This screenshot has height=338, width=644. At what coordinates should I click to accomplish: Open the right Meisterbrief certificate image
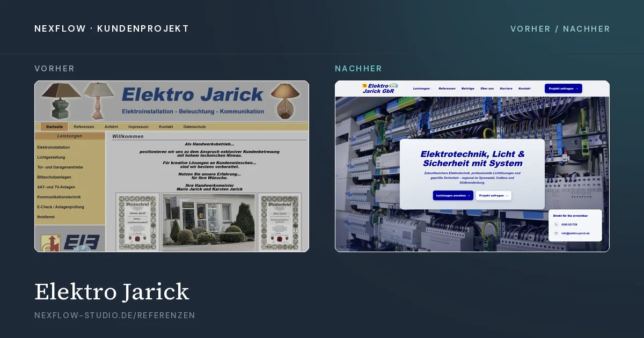279,222
